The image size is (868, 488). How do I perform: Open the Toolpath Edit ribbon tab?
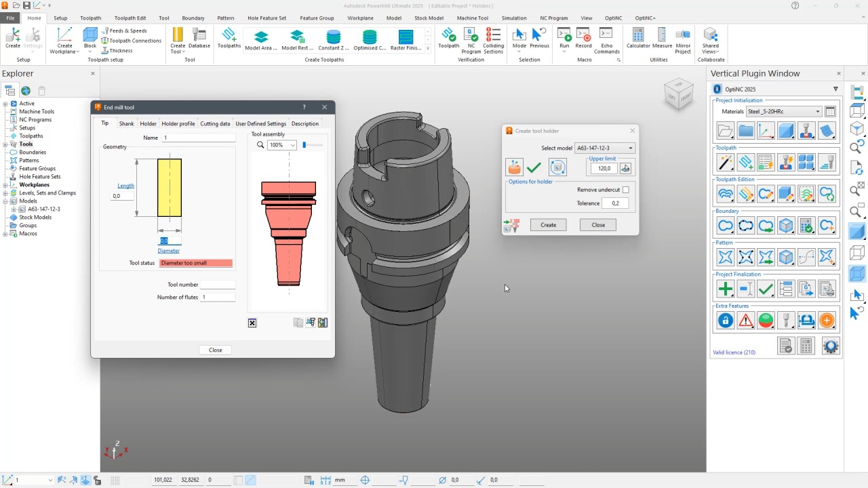point(130,18)
